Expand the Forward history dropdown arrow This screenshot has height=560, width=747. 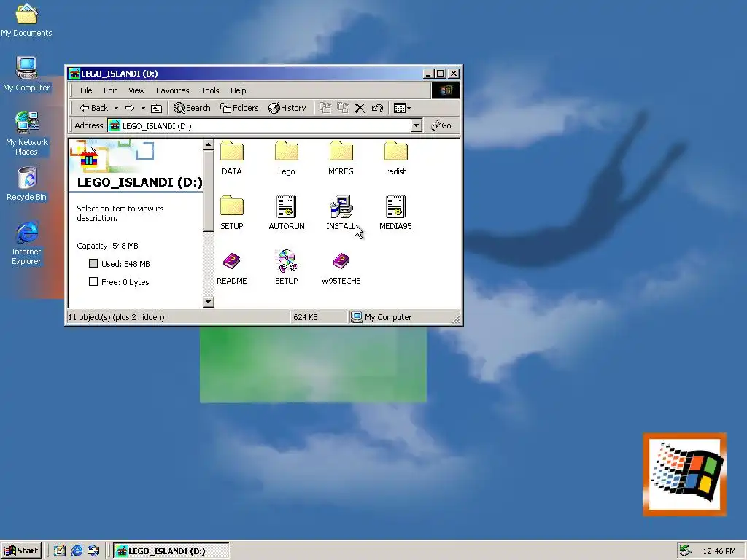click(x=143, y=108)
